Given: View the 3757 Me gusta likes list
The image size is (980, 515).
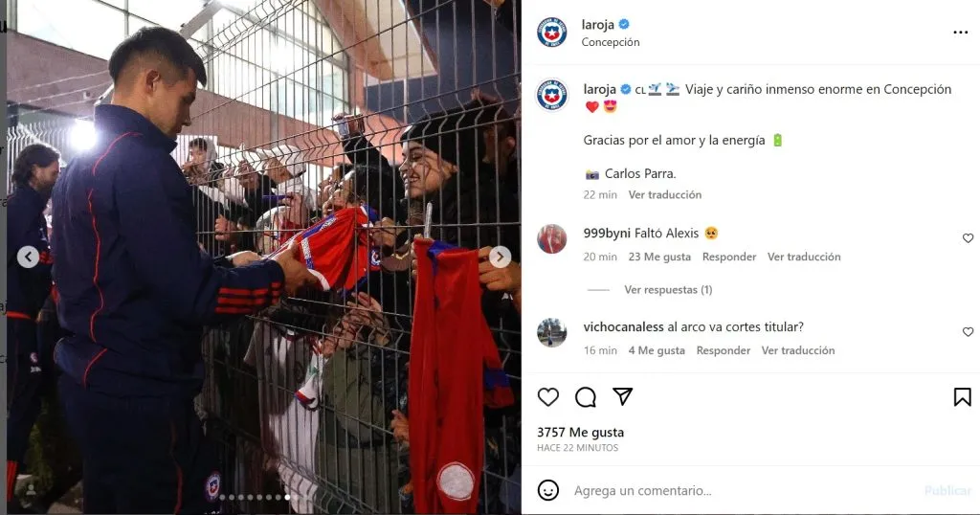Looking at the screenshot, I should click(x=580, y=433).
